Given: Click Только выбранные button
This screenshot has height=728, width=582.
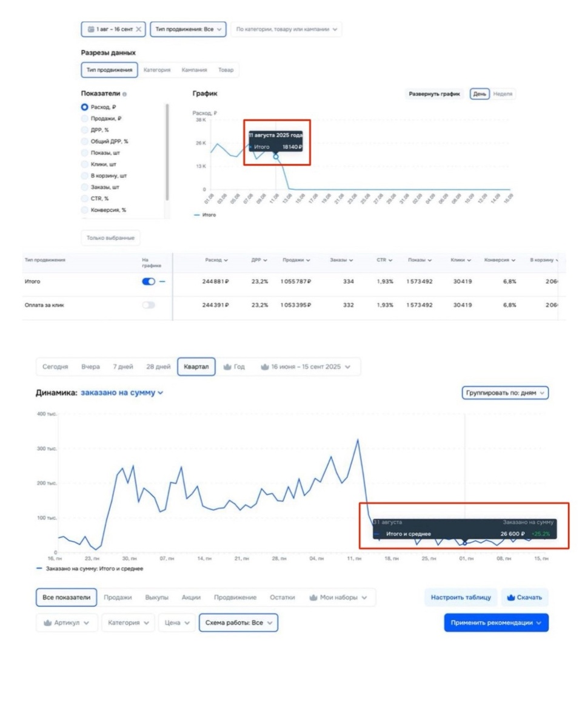Looking at the screenshot, I should (110, 238).
